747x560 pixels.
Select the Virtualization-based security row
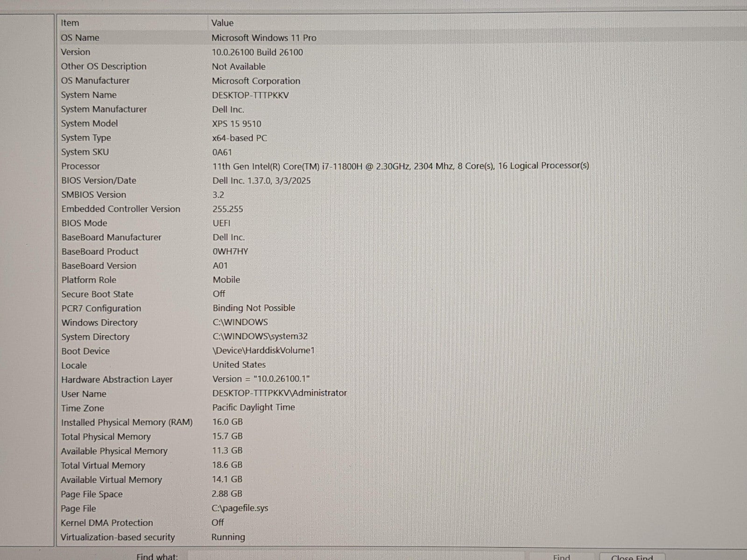tap(118, 537)
